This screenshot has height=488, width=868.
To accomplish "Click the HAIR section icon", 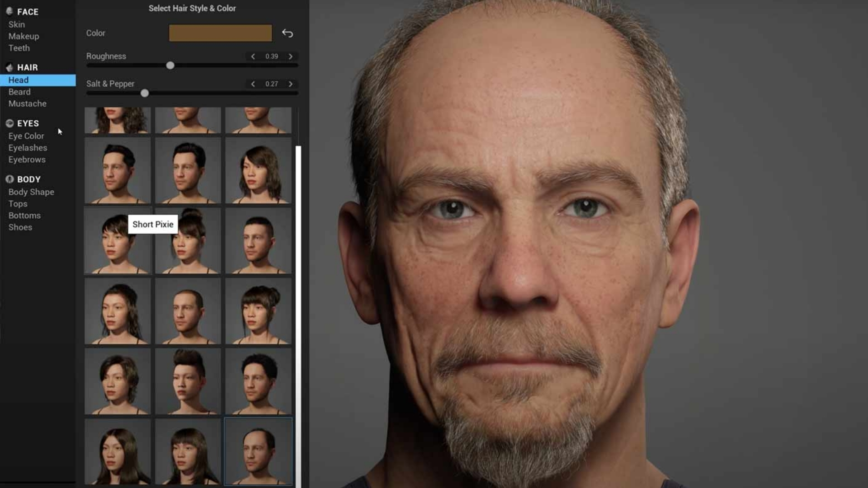I will [x=9, y=67].
